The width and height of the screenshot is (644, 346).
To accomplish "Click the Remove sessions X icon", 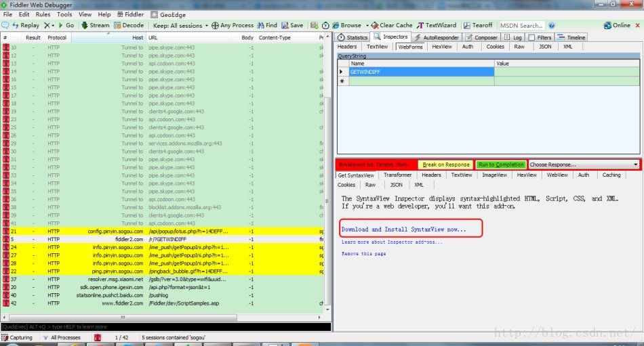I will (x=47, y=26).
